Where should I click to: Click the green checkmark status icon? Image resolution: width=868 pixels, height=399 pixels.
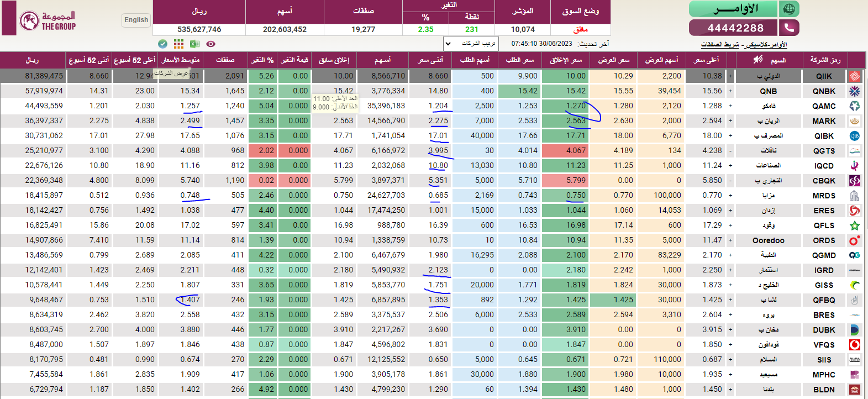pos(162,44)
